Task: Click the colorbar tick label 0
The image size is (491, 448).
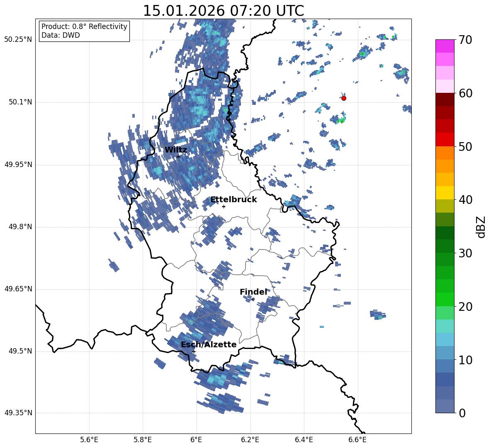Action: click(462, 413)
